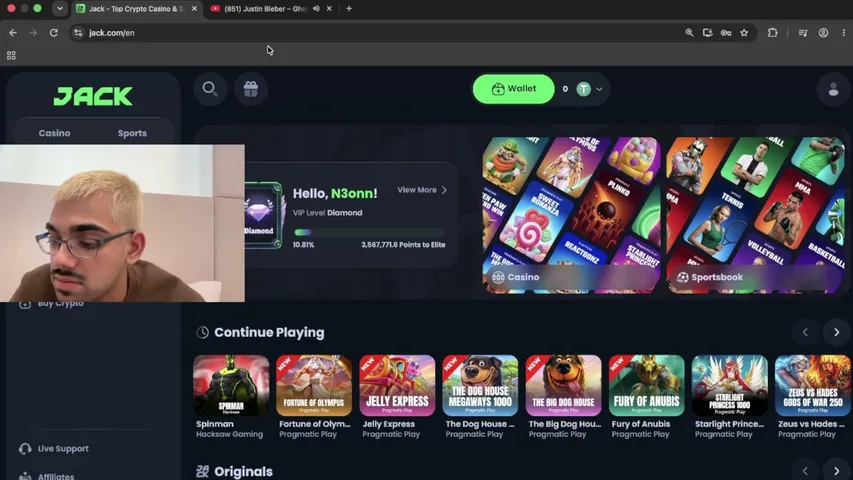The width and height of the screenshot is (853, 480).
Task: Switch to the Casino tab in the sidebar
Action: 54,133
